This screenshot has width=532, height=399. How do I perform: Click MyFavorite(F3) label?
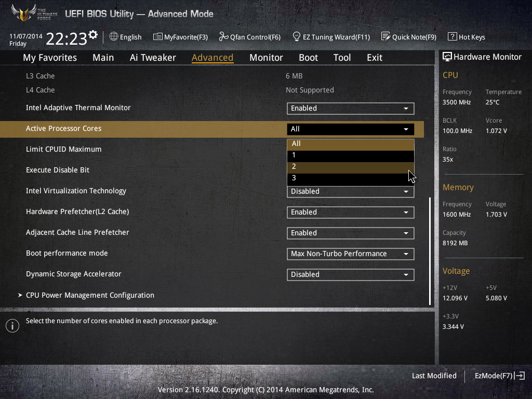coord(186,37)
